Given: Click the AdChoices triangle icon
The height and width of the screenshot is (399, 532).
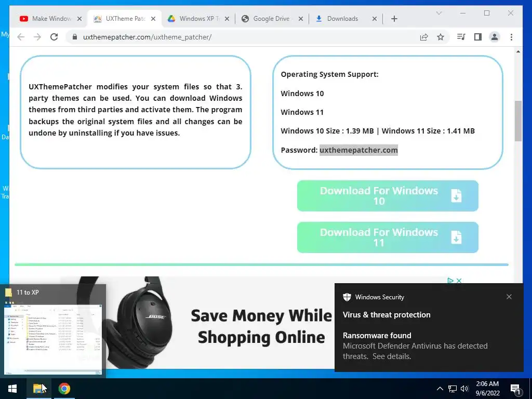Looking at the screenshot, I should click(450, 281).
